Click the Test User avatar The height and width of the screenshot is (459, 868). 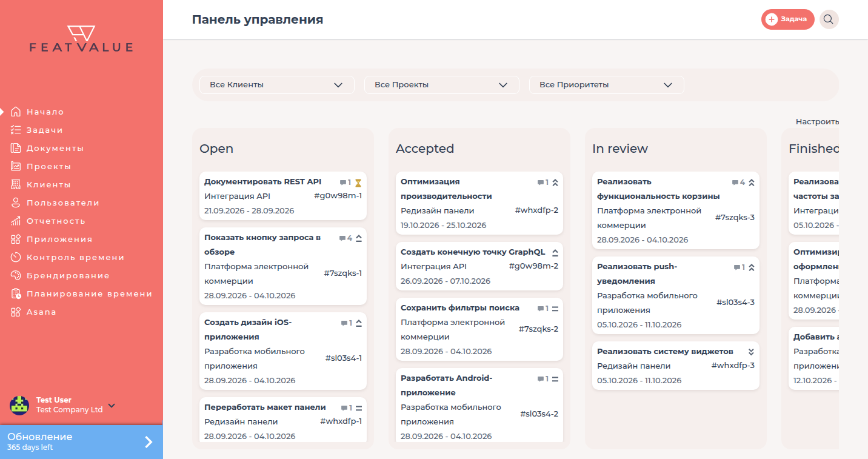pyautogui.click(x=19, y=405)
